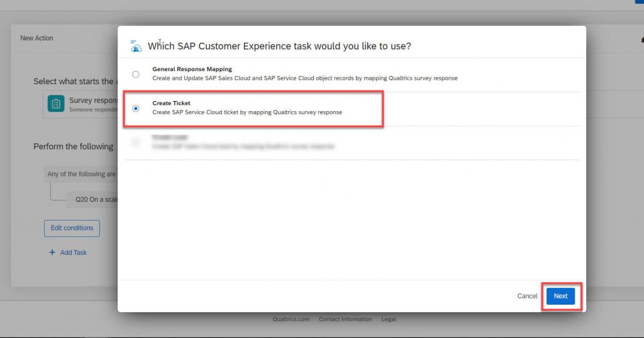
Task: Click the General Response Mapping title
Action: coord(192,69)
